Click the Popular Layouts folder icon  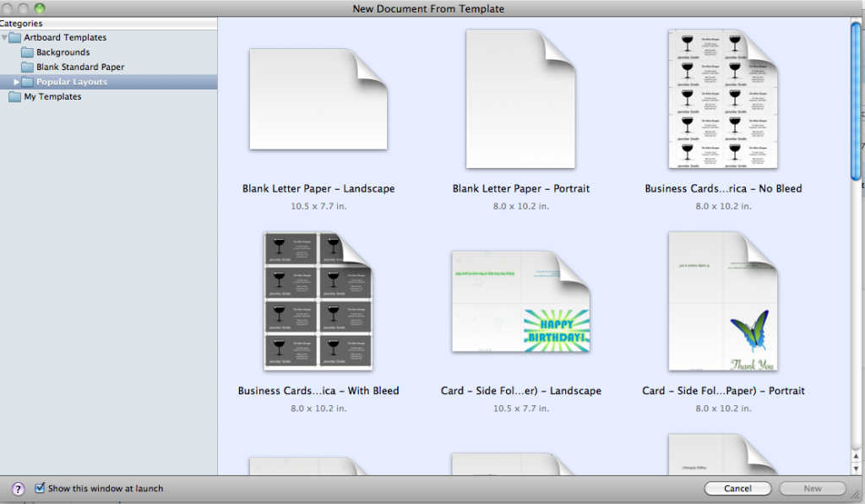[x=28, y=82]
